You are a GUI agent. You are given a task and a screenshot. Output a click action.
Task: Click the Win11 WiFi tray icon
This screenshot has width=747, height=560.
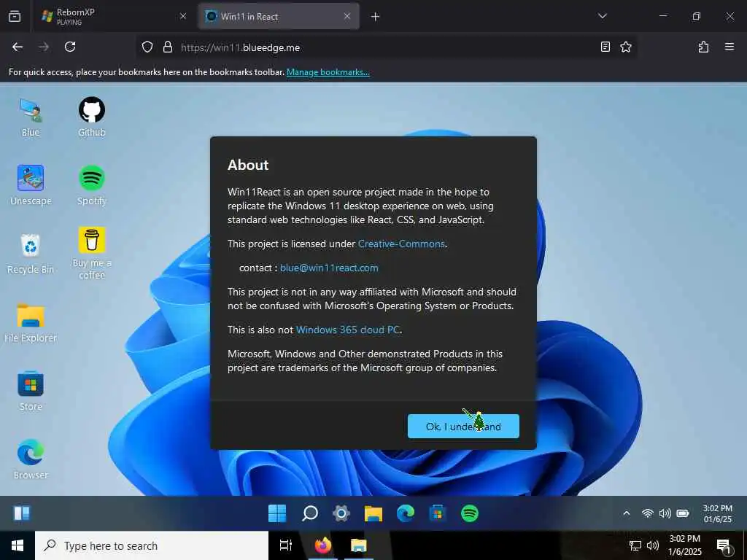(x=648, y=513)
